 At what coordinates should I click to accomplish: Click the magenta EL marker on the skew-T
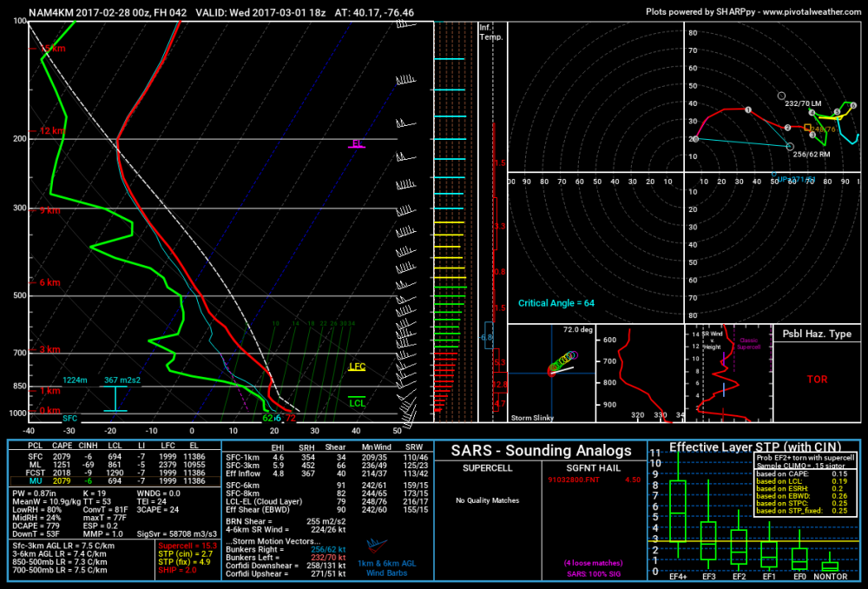[357, 144]
